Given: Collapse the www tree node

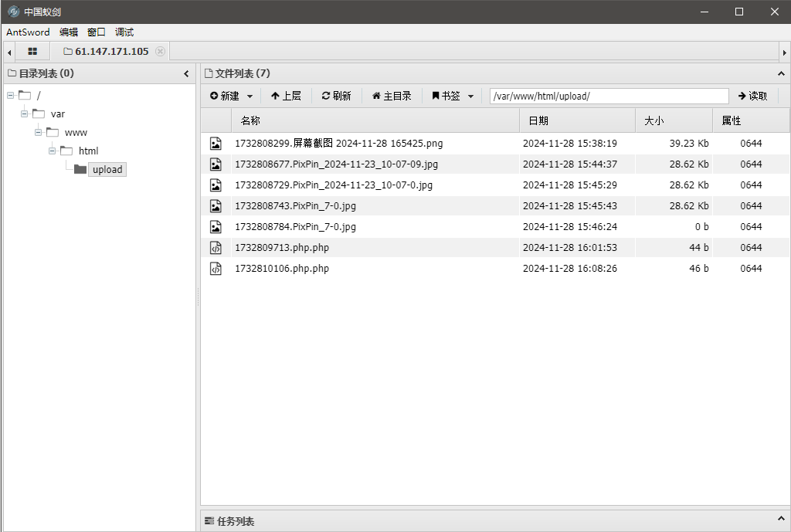Looking at the screenshot, I should click(39, 133).
